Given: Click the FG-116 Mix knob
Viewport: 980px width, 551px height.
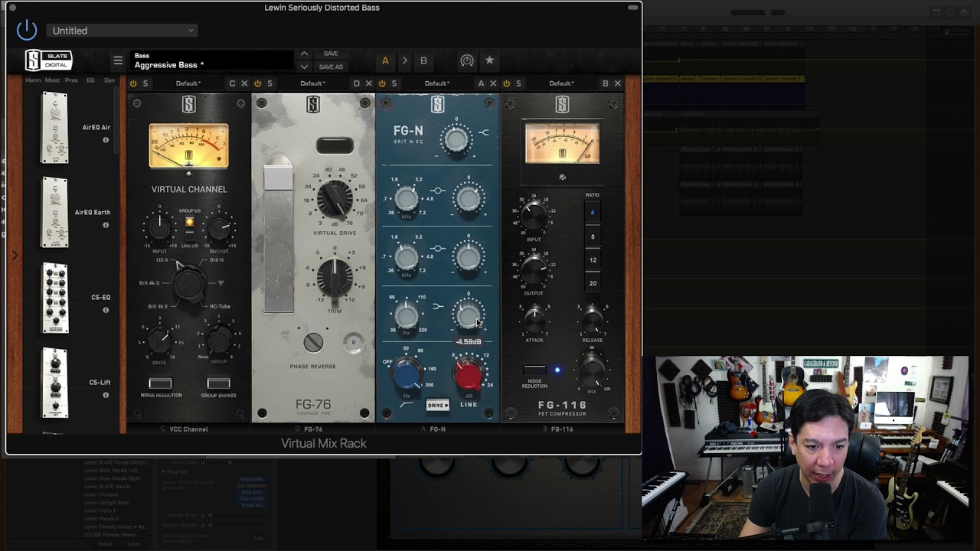Looking at the screenshot, I should pos(592,371).
